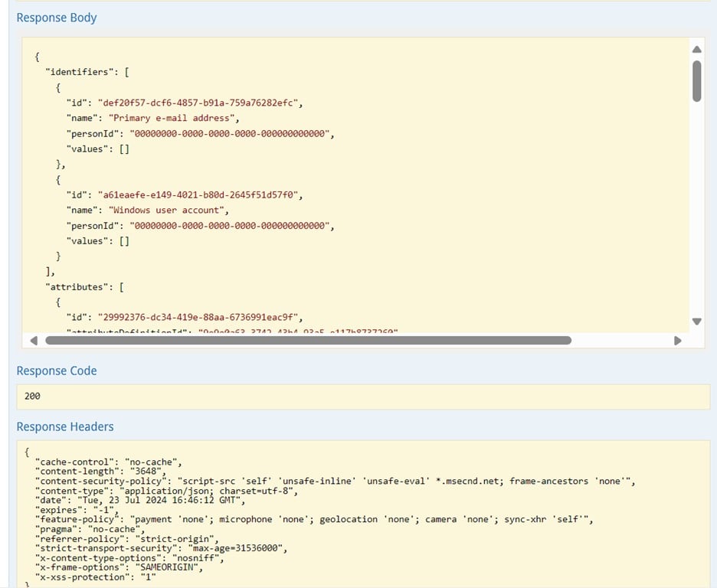717x588 pixels.
Task: Click the horizontal scrollbar right arrow
Action: point(677,341)
